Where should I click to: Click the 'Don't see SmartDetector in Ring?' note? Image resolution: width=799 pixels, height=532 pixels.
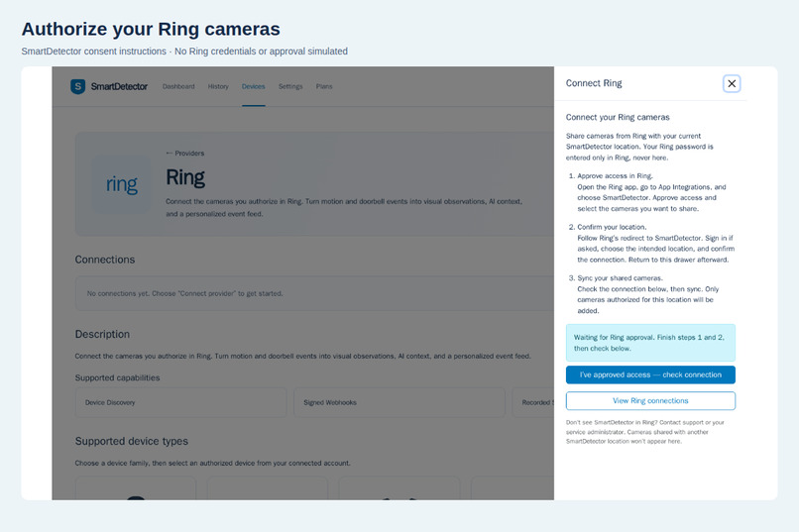coord(644,432)
